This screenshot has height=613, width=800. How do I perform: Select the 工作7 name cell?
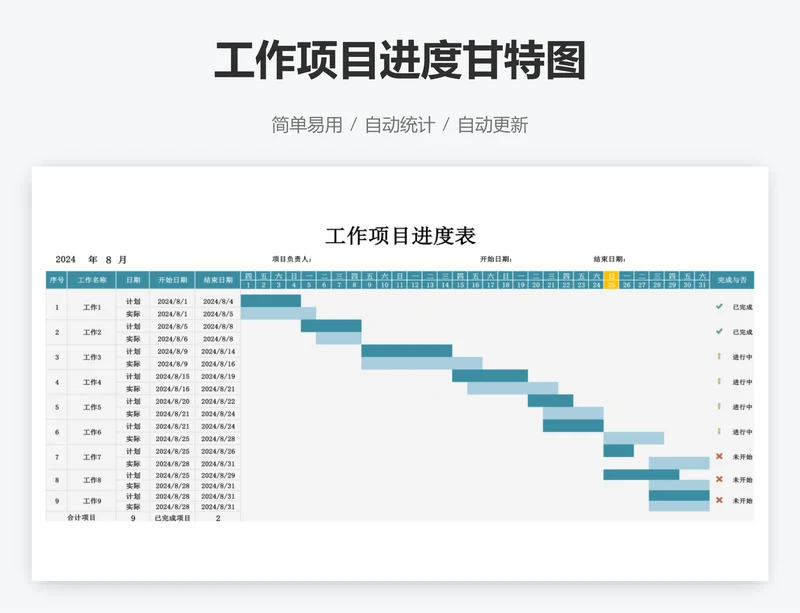tap(92, 457)
